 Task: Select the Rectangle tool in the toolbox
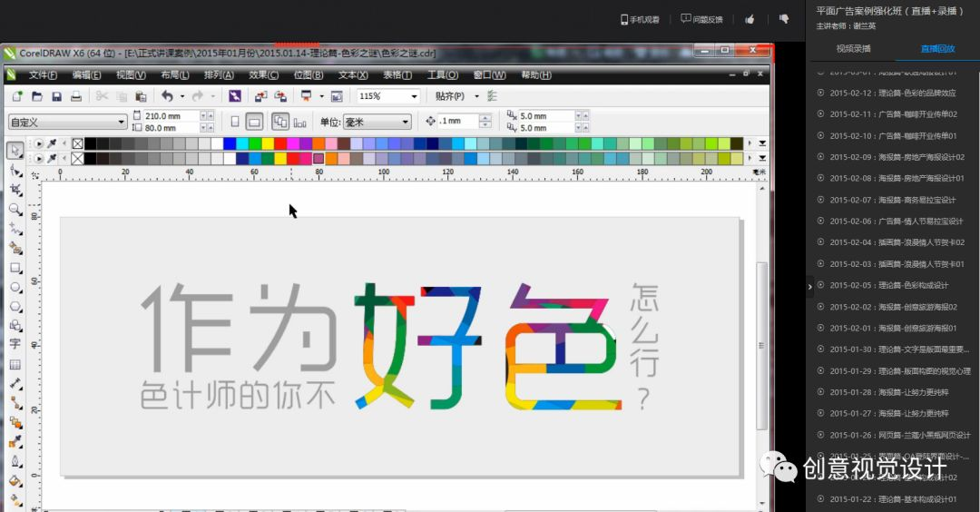coord(15,268)
